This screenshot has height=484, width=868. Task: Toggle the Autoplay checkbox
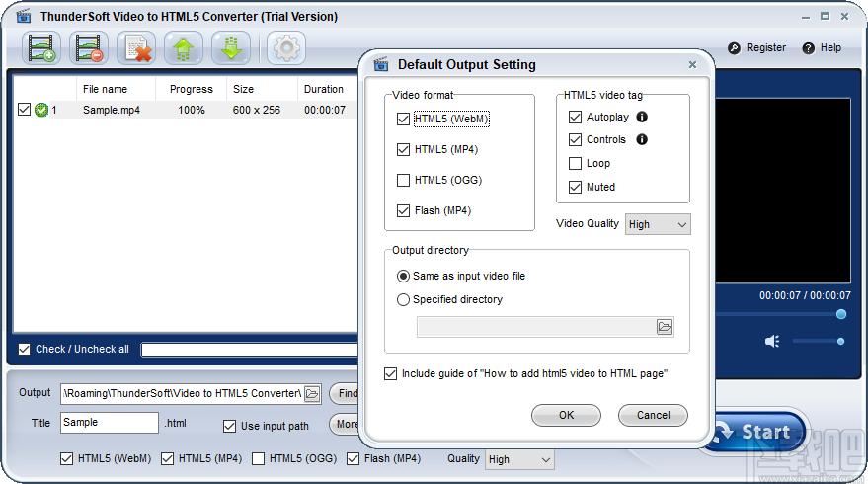click(575, 117)
